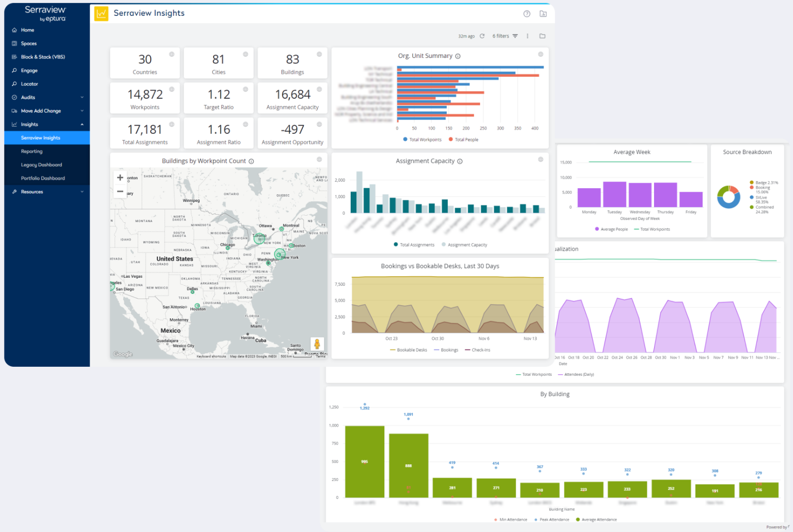Click the -497 Assignment Opportunity value
The height and width of the screenshot is (532, 793).
pyautogui.click(x=293, y=130)
